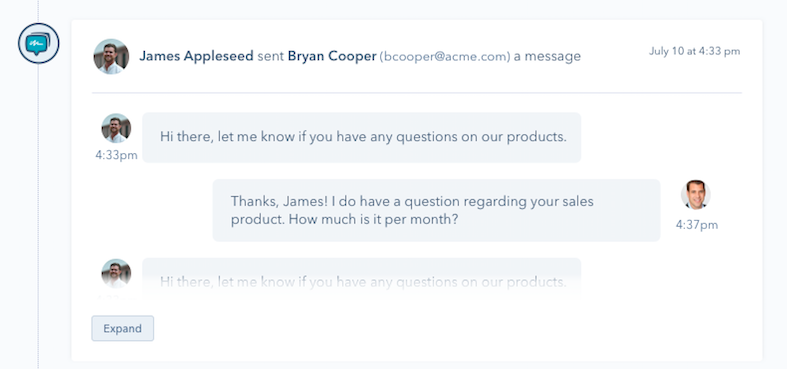Click the bcooper@acme.com email address

pos(445,57)
